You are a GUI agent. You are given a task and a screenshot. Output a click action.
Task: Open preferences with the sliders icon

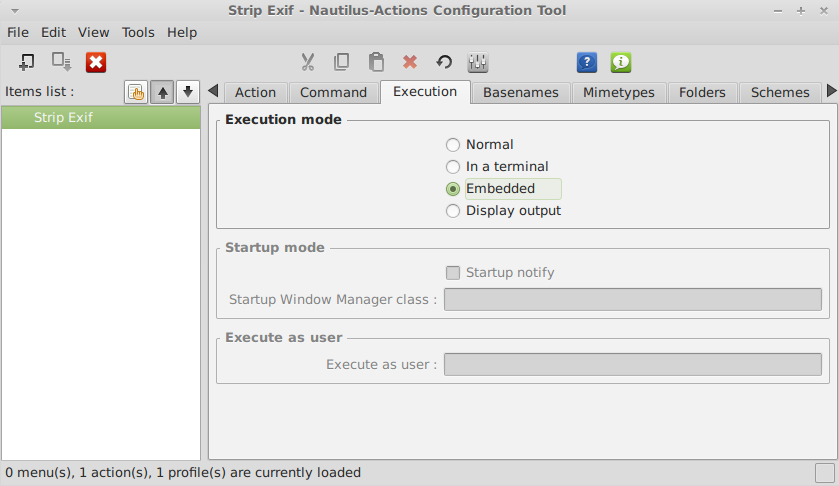[x=478, y=62]
